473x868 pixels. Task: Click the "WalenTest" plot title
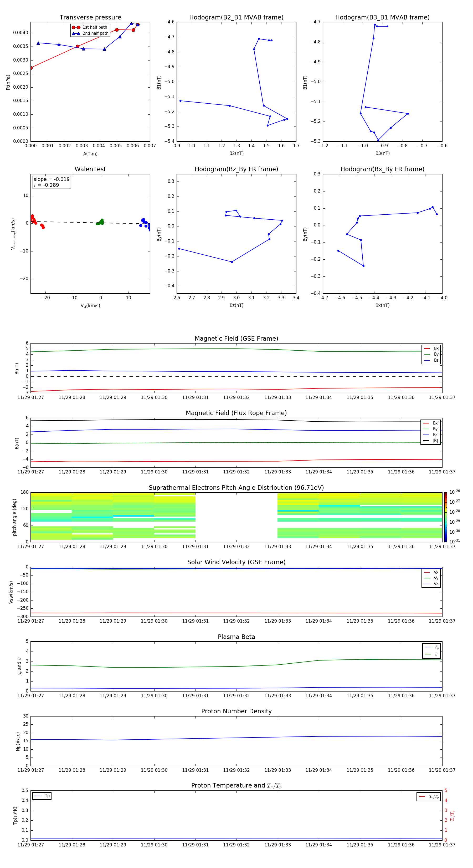pos(90,169)
